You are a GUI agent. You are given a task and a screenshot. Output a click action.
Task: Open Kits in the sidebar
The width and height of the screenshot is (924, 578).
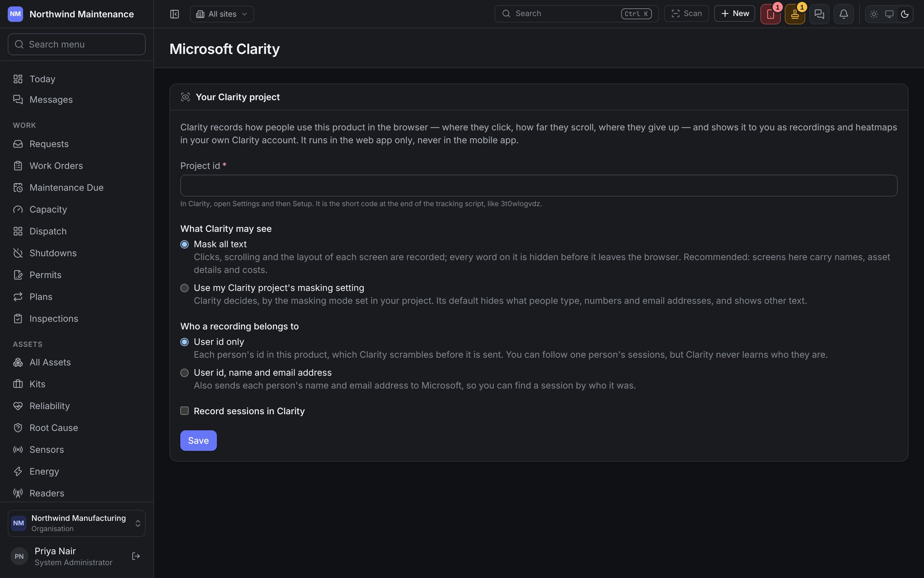coord(76,384)
